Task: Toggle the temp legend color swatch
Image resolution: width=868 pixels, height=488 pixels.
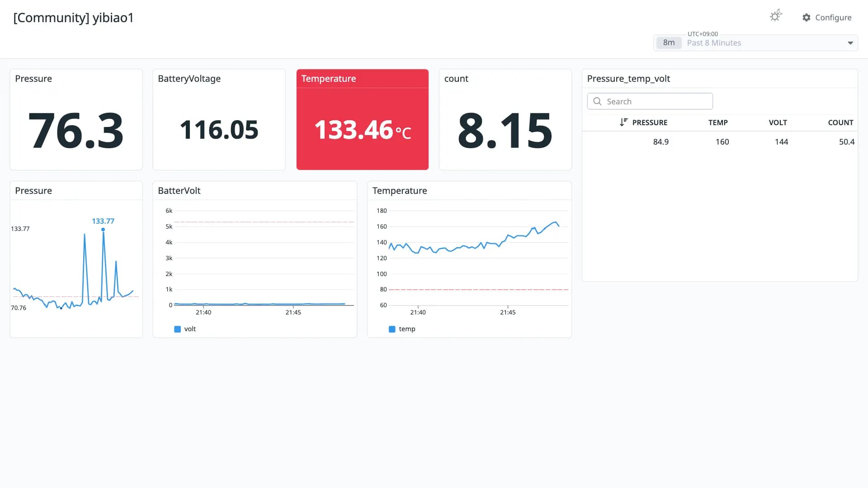Action: click(x=392, y=329)
